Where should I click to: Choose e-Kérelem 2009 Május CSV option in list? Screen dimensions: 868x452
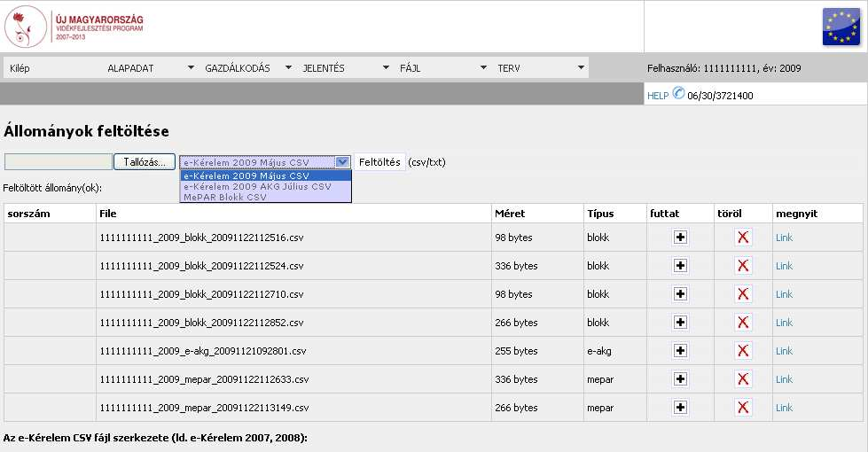tap(266, 176)
